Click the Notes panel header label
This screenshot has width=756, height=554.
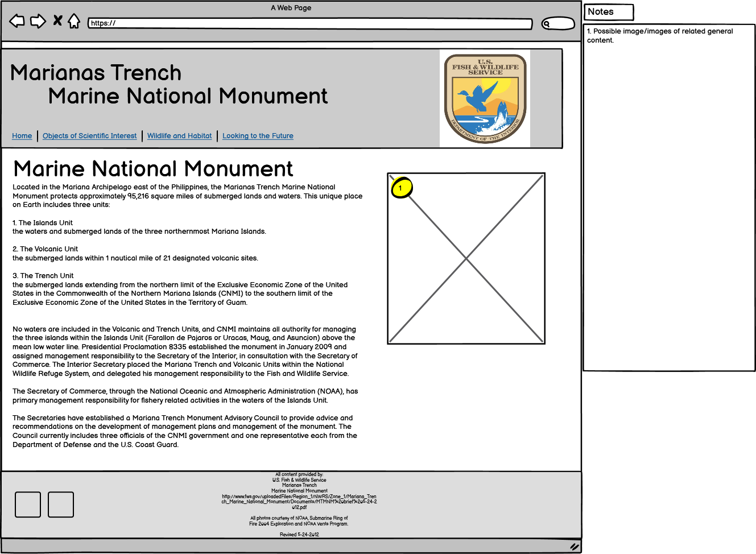pyautogui.click(x=602, y=12)
